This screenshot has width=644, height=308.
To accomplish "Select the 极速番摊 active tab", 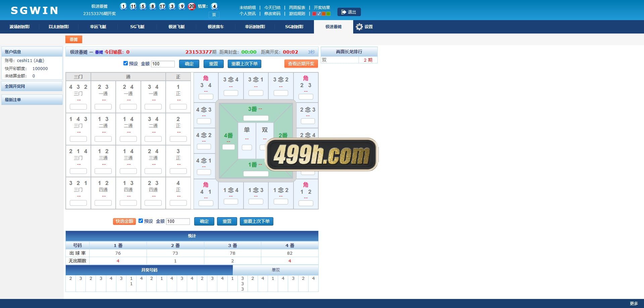I will click(x=333, y=27).
